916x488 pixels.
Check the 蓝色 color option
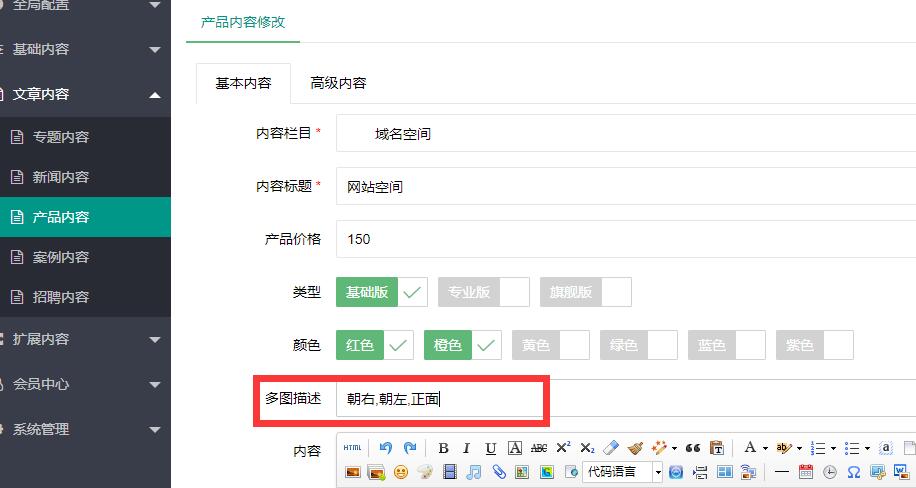[x=727, y=345]
